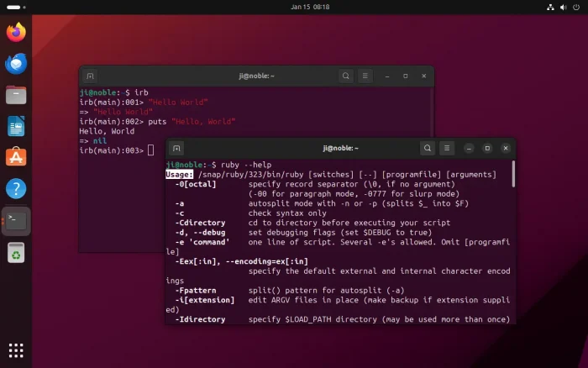The width and height of the screenshot is (588, 368).
Task: Open new tab in irb terminal window
Action: 91,76
